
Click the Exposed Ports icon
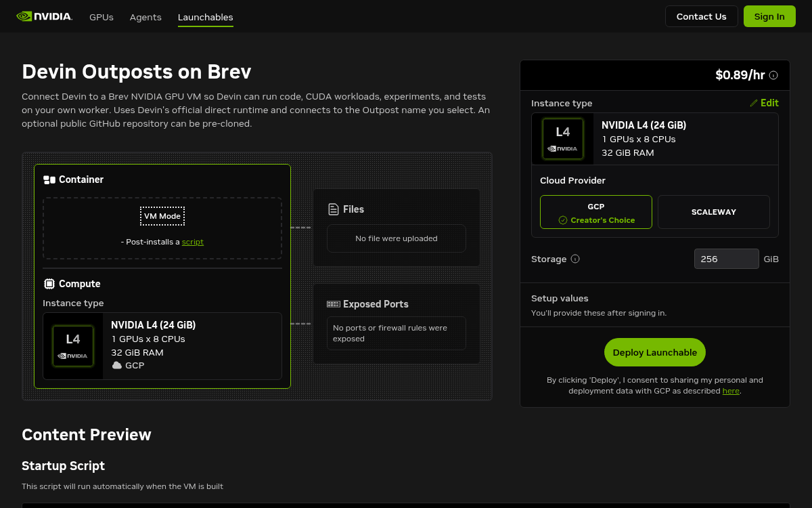(334, 304)
